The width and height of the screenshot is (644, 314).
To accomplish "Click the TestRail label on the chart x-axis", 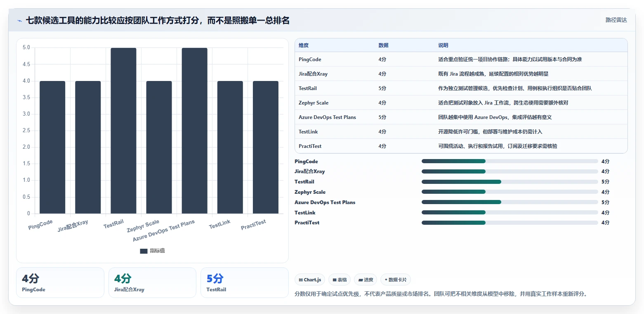I will click(113, 224).
